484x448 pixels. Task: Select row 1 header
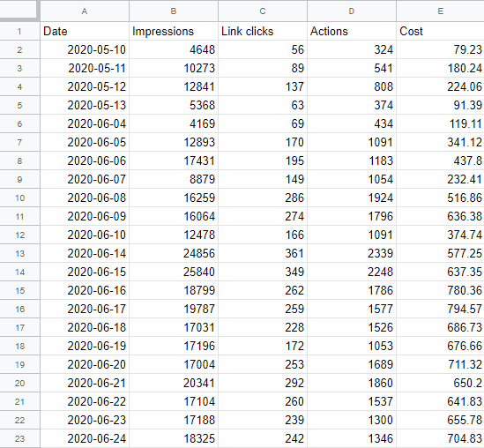[19, 31]
